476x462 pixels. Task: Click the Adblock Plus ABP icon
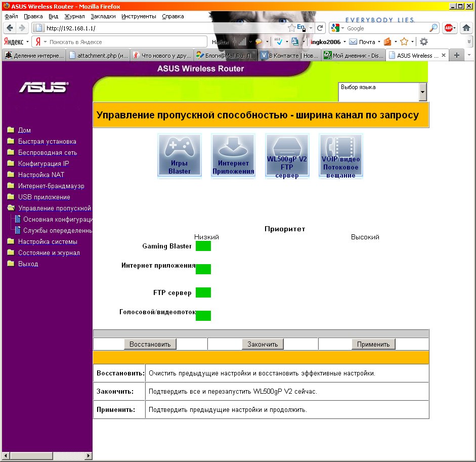coord(449,28)
